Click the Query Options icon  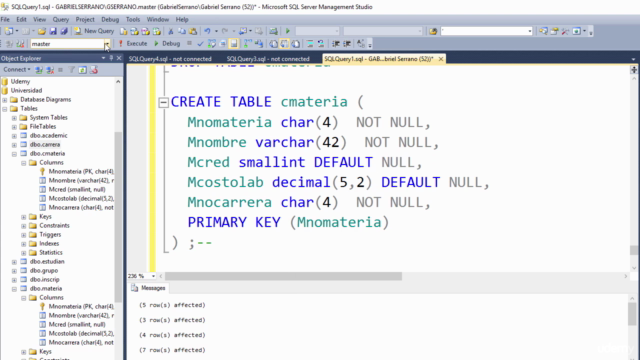pos(222,44)
